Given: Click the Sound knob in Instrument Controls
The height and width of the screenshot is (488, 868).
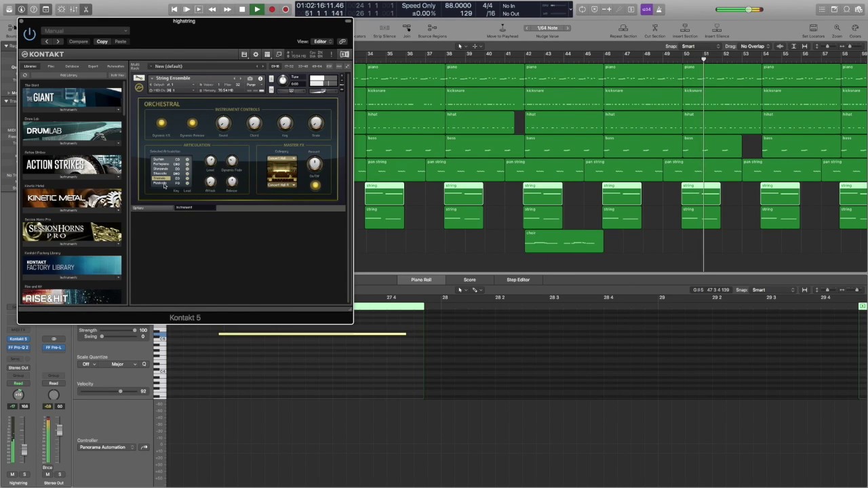Looking at the screenshot, I should [x=223, y=123].
